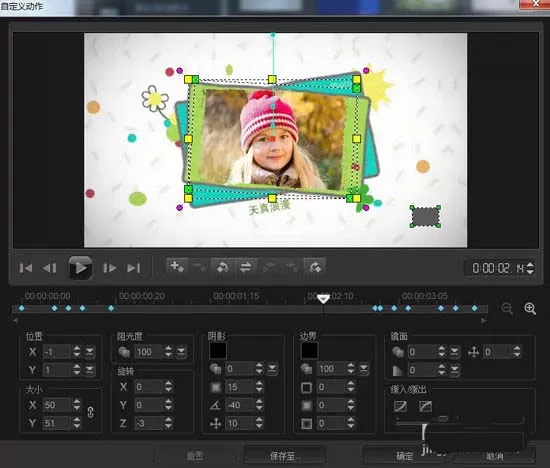The width and height of the screenshot is (550, 468).
Task: Open the mirror fade ease dropdown
Action: click(455, 370)
